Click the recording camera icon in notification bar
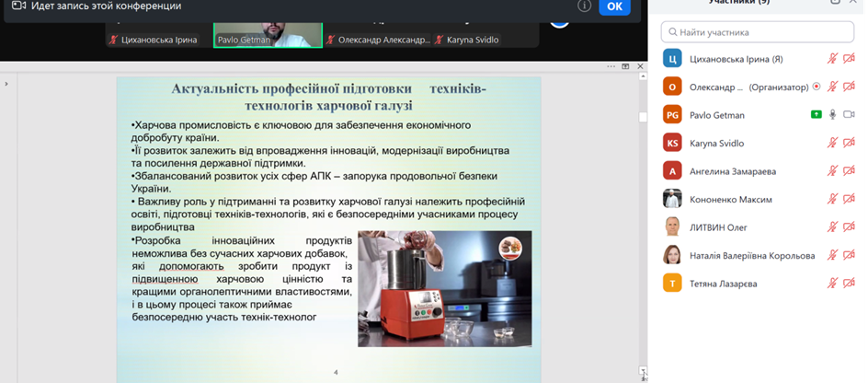Screen dimensions: 868x383 (x=18, y=6)
